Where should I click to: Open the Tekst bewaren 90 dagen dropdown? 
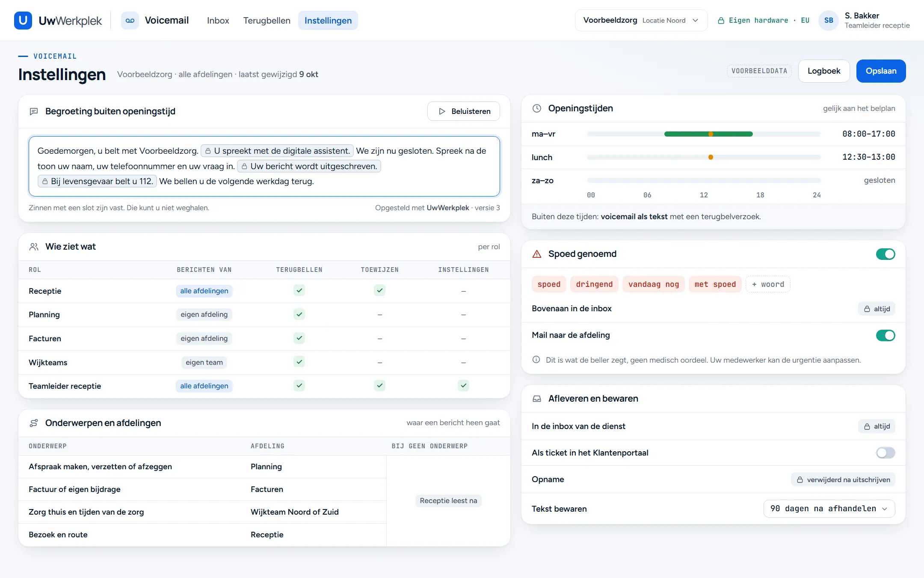pyautogui.click(x=829, y=509)
